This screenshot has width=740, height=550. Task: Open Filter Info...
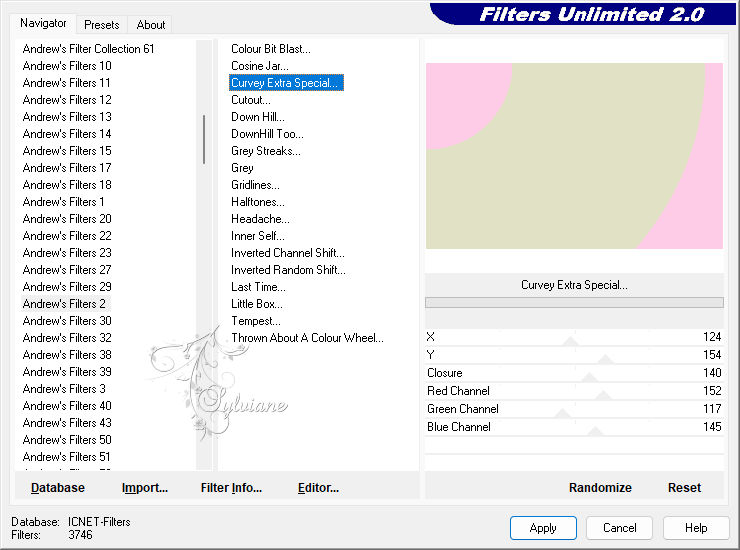(231, 488)
